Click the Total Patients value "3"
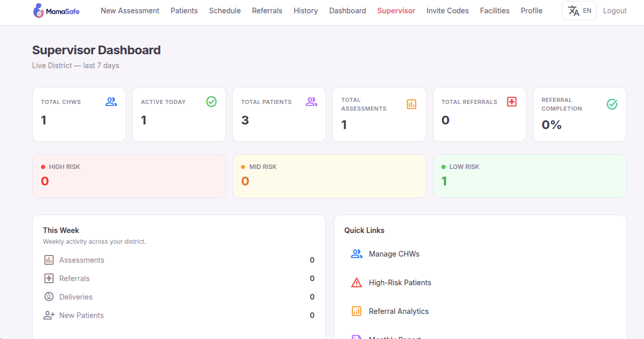The height and width of the screenshot is (339, 644). coord(245,120)
